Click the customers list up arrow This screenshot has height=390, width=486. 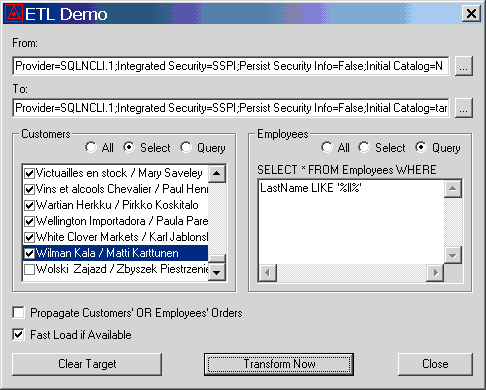point(217,173)
